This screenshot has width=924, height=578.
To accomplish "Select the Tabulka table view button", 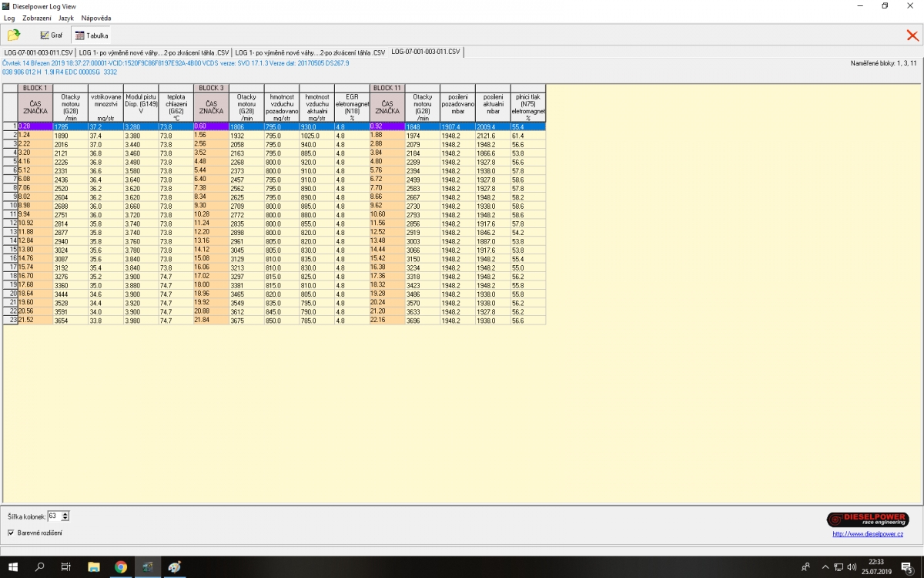I will pyautogui.click(x=92, y=35).
